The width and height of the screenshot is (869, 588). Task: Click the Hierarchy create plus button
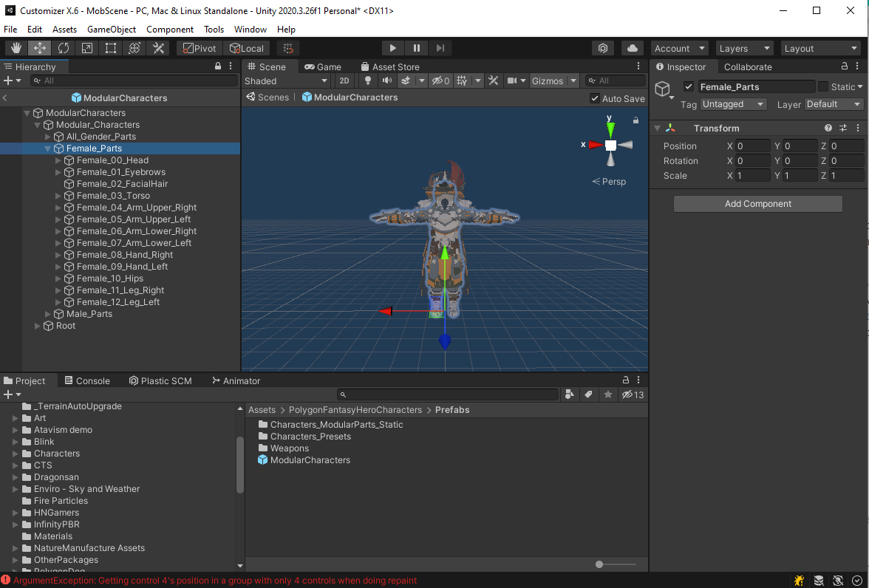pyautogui.click(x=7, y=81)
